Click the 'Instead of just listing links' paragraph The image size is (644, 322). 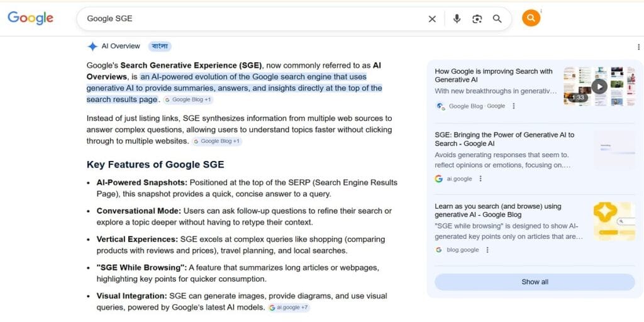click(x=239, y=130)
